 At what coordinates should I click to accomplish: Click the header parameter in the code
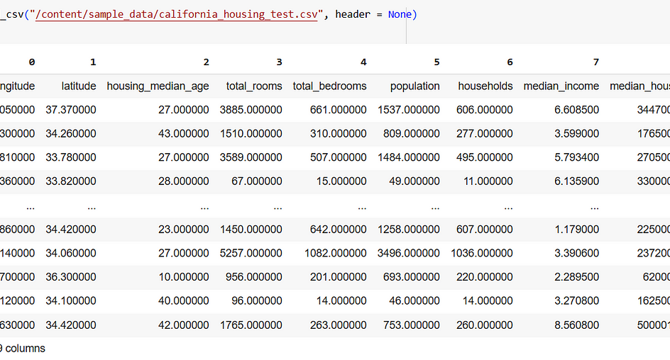[x=353, y=15]
